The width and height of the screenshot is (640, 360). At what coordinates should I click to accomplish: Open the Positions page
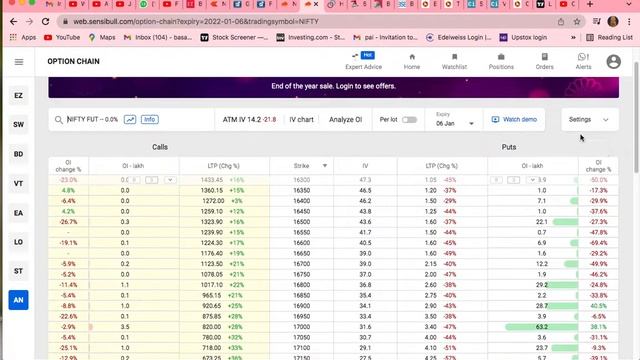(501, 62)
